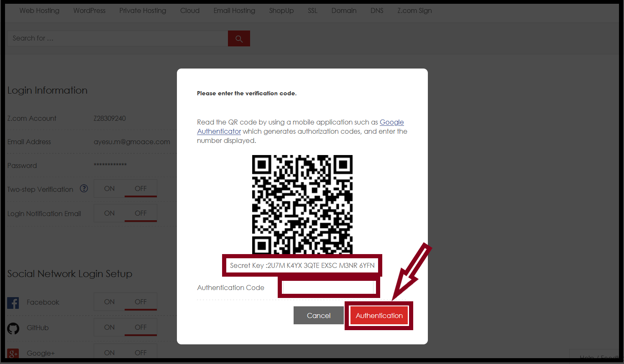This screenshot has width=624, height=364.
Task: Open the ShopUp menu item
Action: coord(281,10)
